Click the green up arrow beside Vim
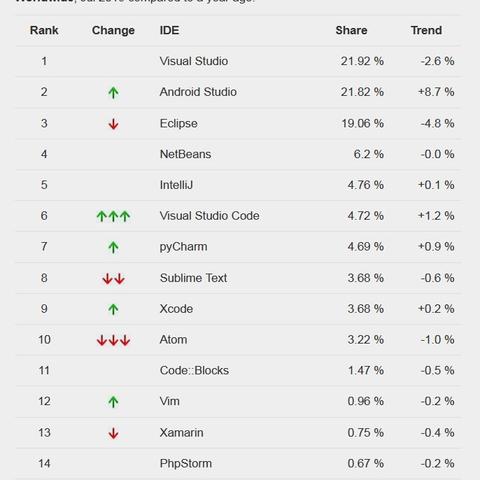The width and height of the screenshot is (480, 480). [113, 402]
